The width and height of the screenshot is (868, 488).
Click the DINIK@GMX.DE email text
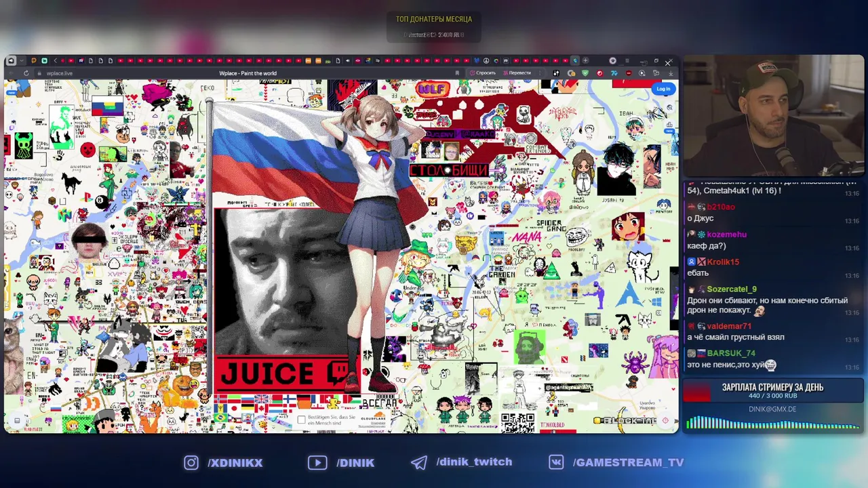(772, 409)
